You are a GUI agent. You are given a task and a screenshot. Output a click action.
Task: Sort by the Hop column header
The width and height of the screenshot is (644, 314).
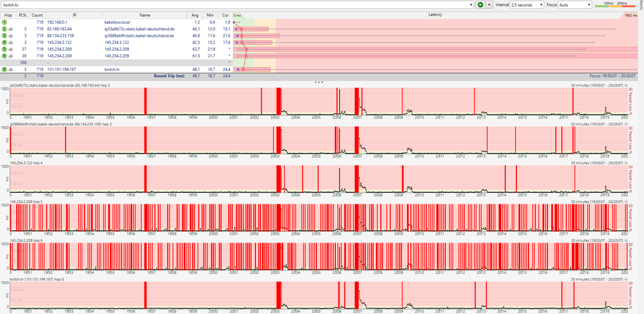pyautogui.click(x=8, y=15)
